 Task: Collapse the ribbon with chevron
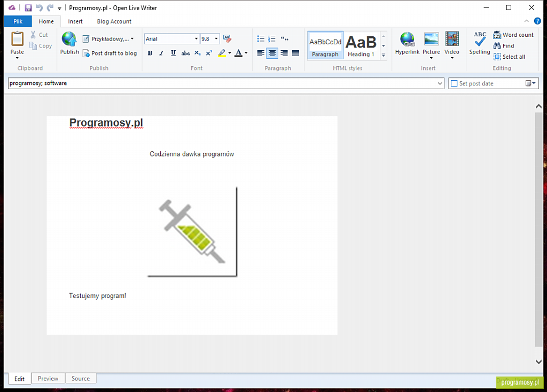526,21
